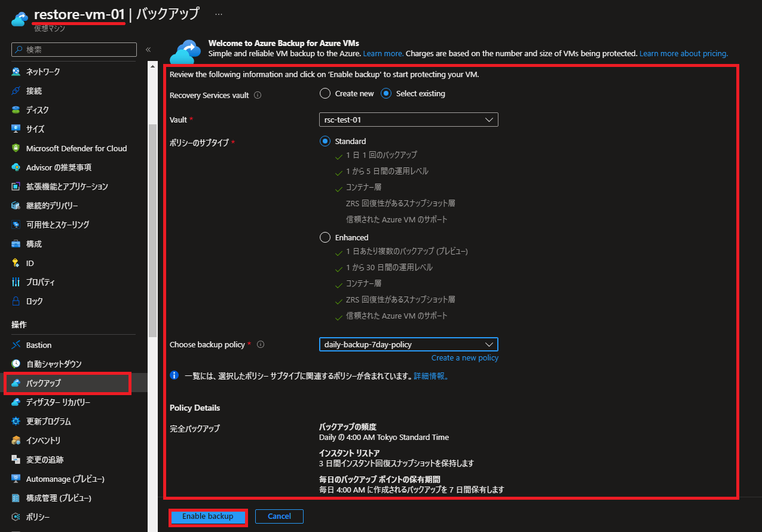Choose the Standard policy subtype radio button
Image resolution: width=762 pixels, height=532 pixels.
(325, 142)
